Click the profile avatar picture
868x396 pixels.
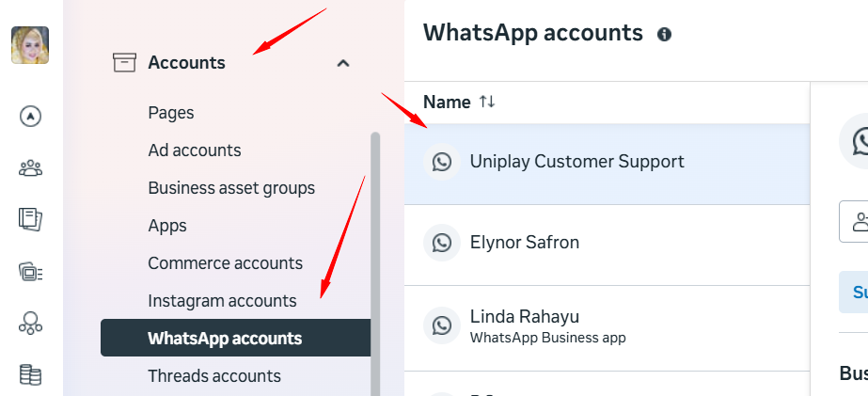tap(30, 45)
